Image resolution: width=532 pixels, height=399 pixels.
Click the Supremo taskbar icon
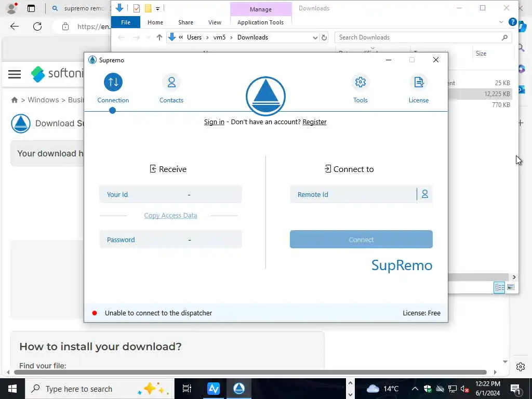click(x=239, y=389)
